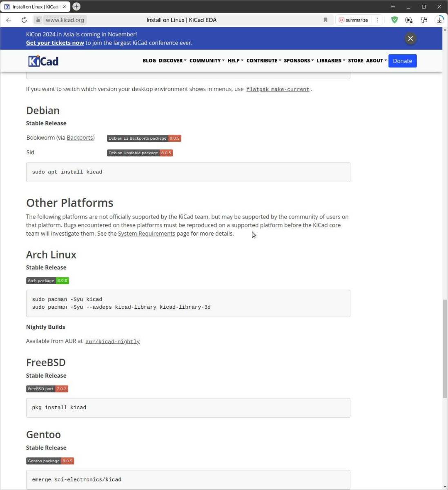Screen dimensions: 448x490
Task: Reload the page with the refresh icon
Action: coord(24,20)
